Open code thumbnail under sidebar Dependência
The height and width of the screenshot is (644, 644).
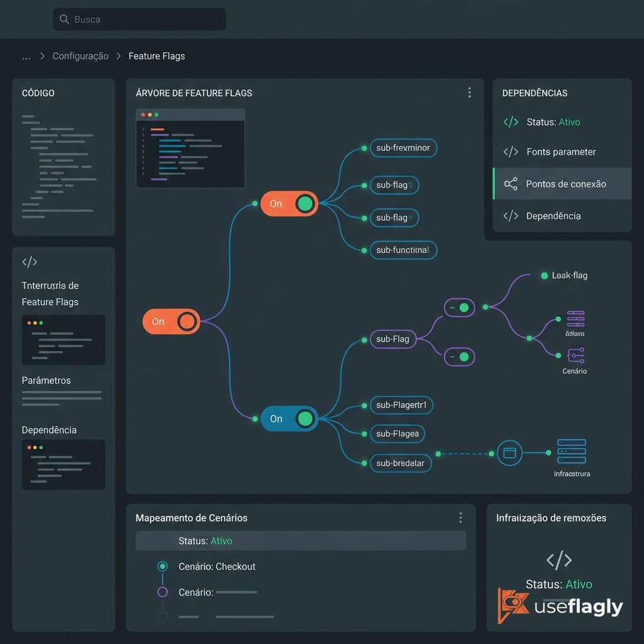click(x=64, y=465)
